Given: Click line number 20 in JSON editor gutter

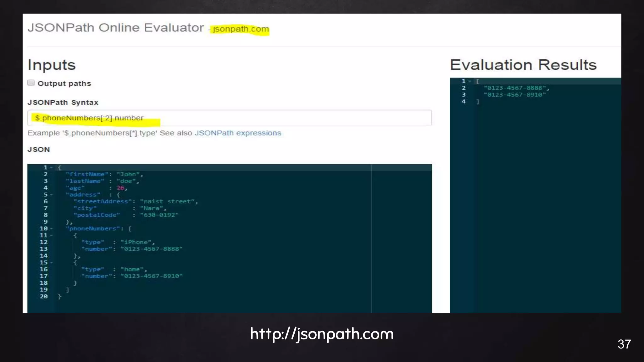Looking at the screenshot, I should click(44, 296).
